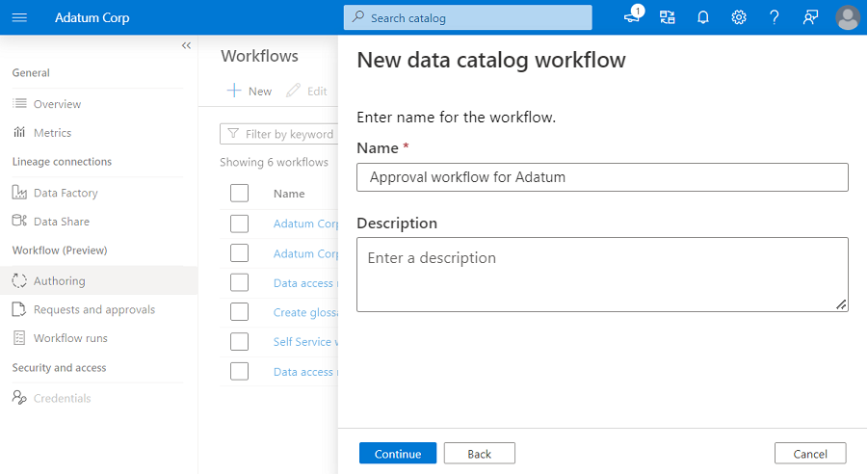Toggle the select-all workflows checkbox
Screen dimensions: 868x474
tap(240, 193)
